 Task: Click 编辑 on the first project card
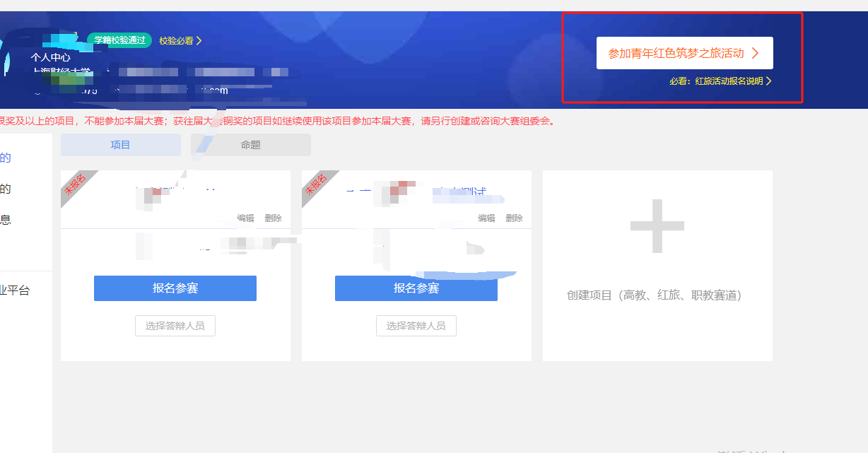pyautogui.click(x=245, y=218)
